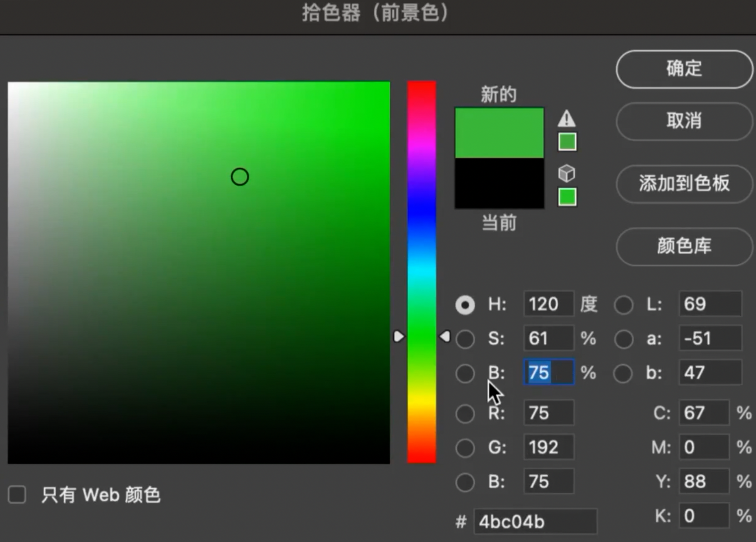Click the circular picker marker in color field
Viewport: 756px width, 542px height.
click(240, 176)
